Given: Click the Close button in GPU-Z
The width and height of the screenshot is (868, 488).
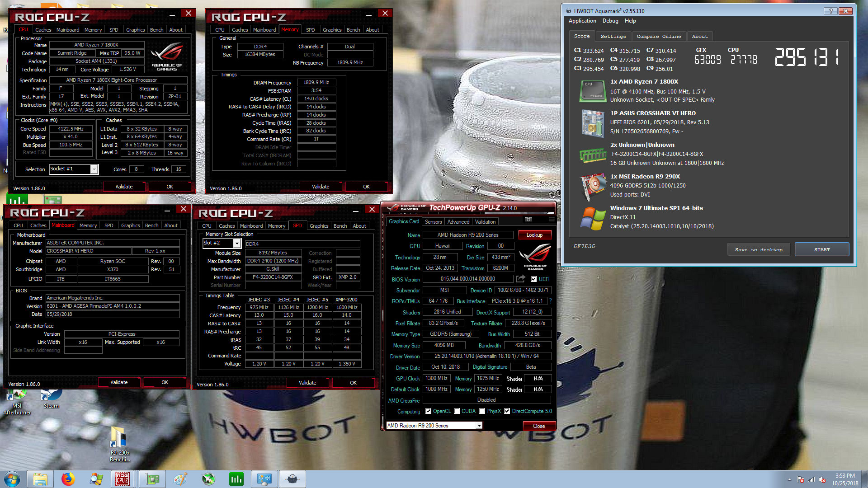Looking at the screenshot, I should coord(538,426).
